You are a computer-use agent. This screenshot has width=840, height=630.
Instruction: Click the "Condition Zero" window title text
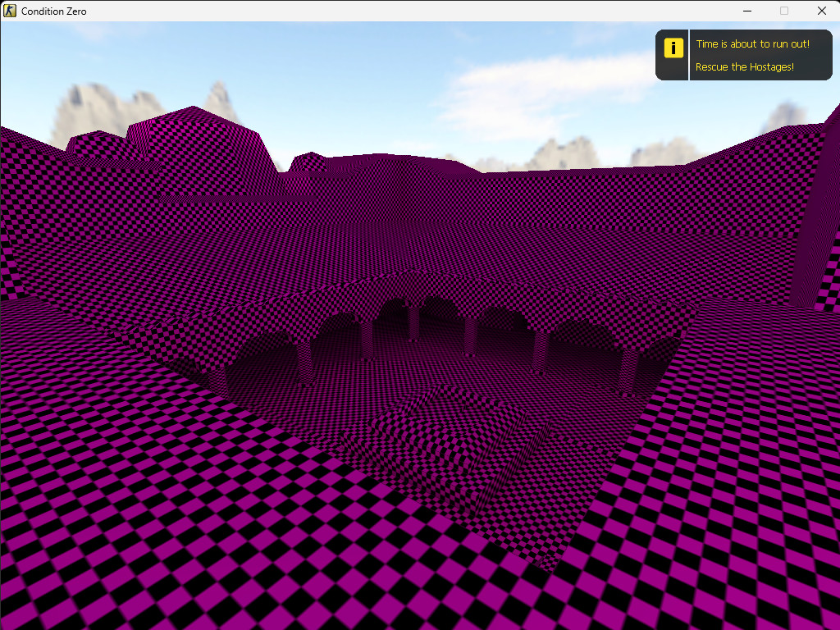point(54,11)
